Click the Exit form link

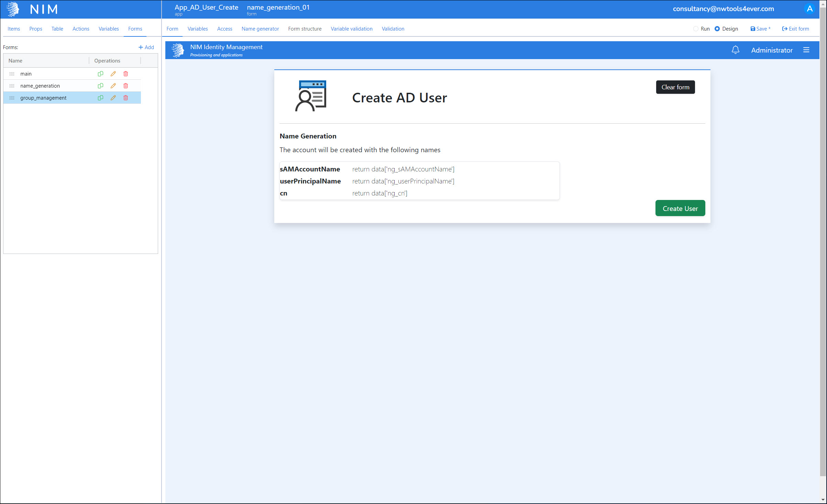(795, 29)
